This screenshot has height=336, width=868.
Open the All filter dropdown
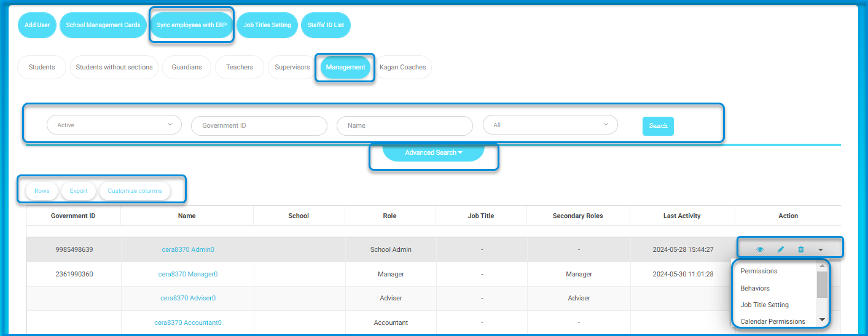tap(550, 125)
